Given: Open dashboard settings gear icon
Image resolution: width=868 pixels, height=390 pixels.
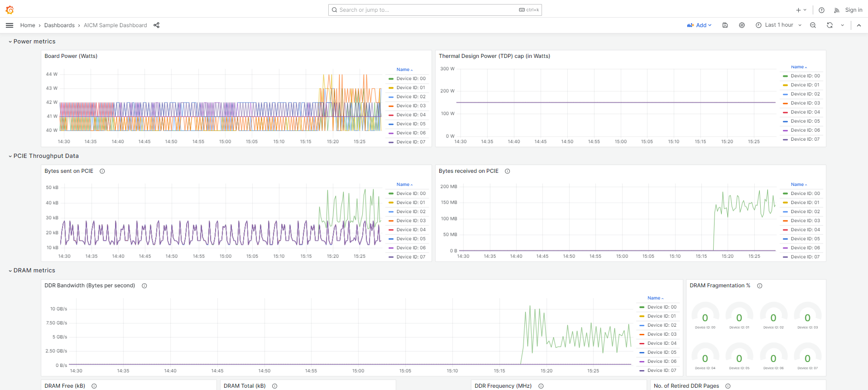Looking at the screenshot, I should [x=742, y=25].
